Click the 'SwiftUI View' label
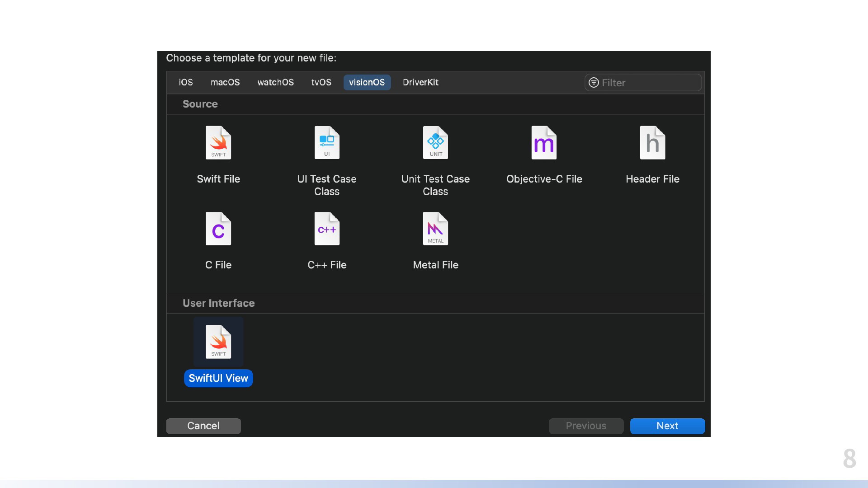The width and height of the screenshot is (868, 488). 218,378
